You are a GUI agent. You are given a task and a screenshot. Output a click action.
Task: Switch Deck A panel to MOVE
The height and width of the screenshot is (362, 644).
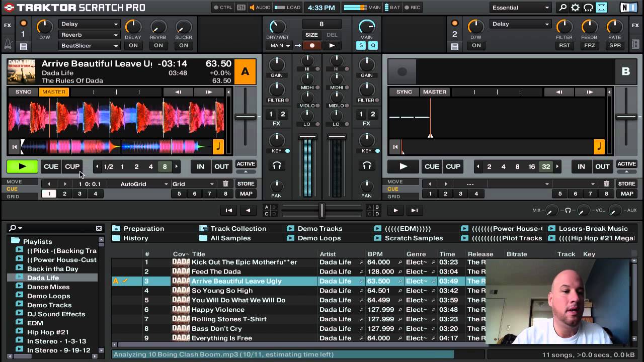coord(14,182)
